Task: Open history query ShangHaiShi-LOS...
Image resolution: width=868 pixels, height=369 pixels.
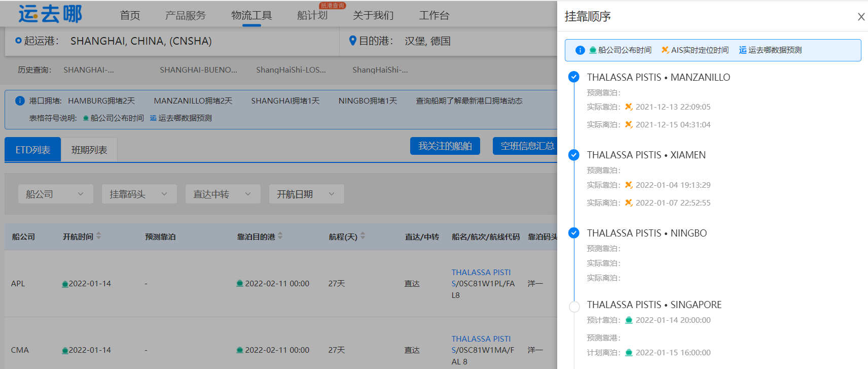Action: point(291,70)
